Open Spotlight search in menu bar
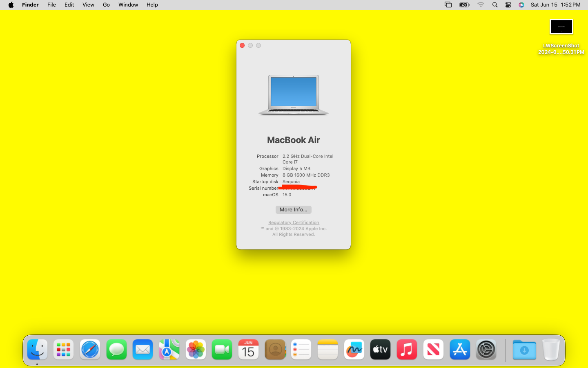The width and height of the screenshot is (588, 368). coord(495,5)
